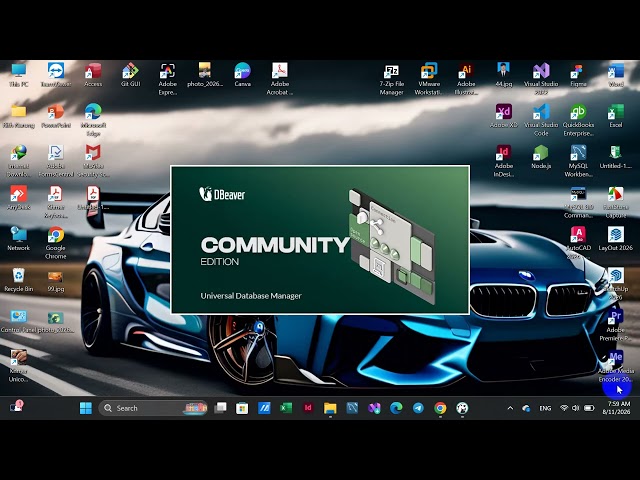Open the Windows Start menu
This screenshot has width=640, height=480.
[86, 408]
